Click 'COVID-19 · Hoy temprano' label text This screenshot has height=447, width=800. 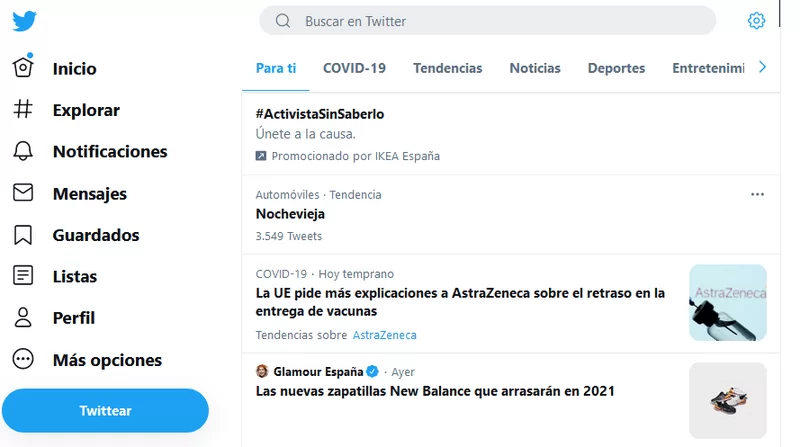324,274
